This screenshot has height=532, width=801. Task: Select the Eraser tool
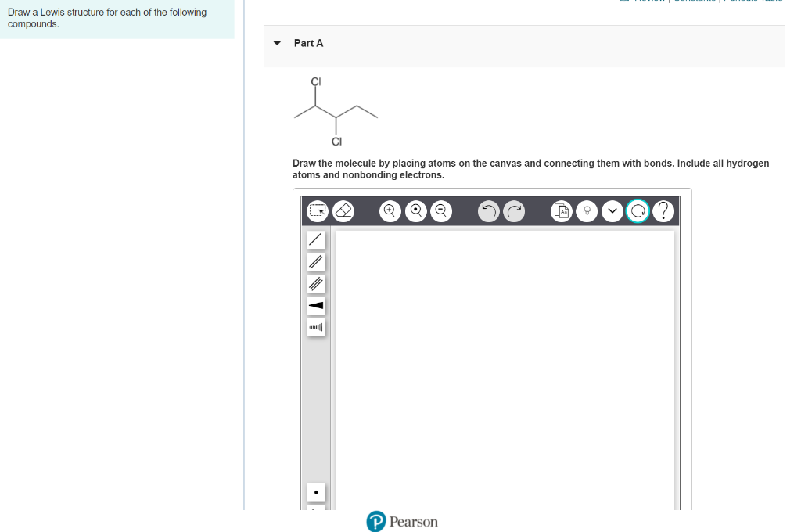tap(343, 211)
